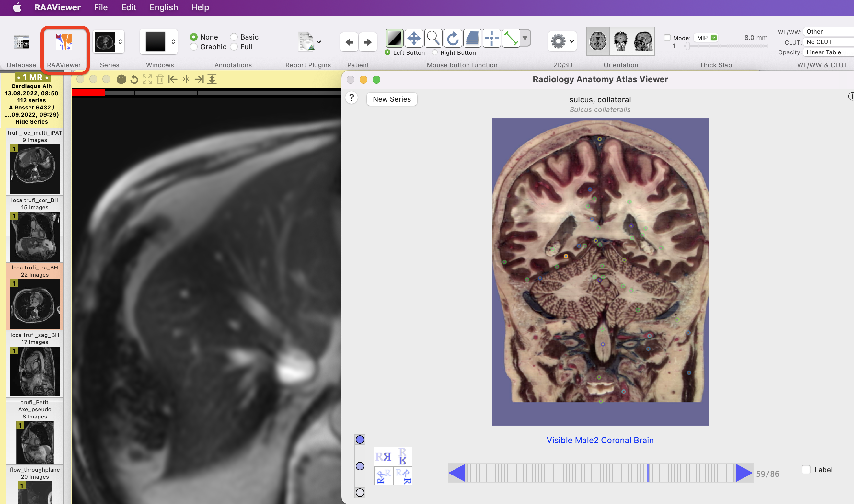Open Visible Male2 Coronal Brain link
This screenshot has height=504, width=854.
[600, 440]
